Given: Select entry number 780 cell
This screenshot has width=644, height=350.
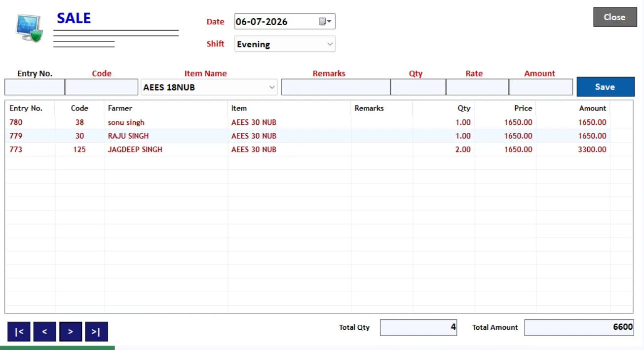Looking at the screenshot, I should click(x=16, y=122).
